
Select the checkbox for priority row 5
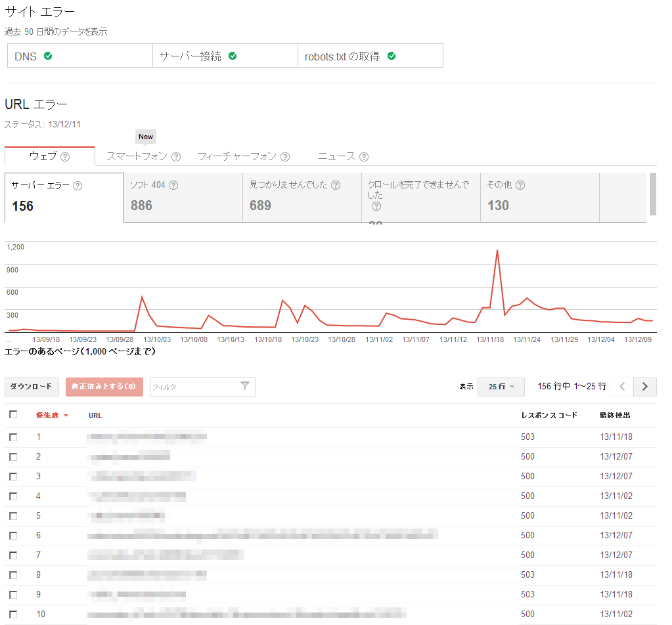point(13,516)
